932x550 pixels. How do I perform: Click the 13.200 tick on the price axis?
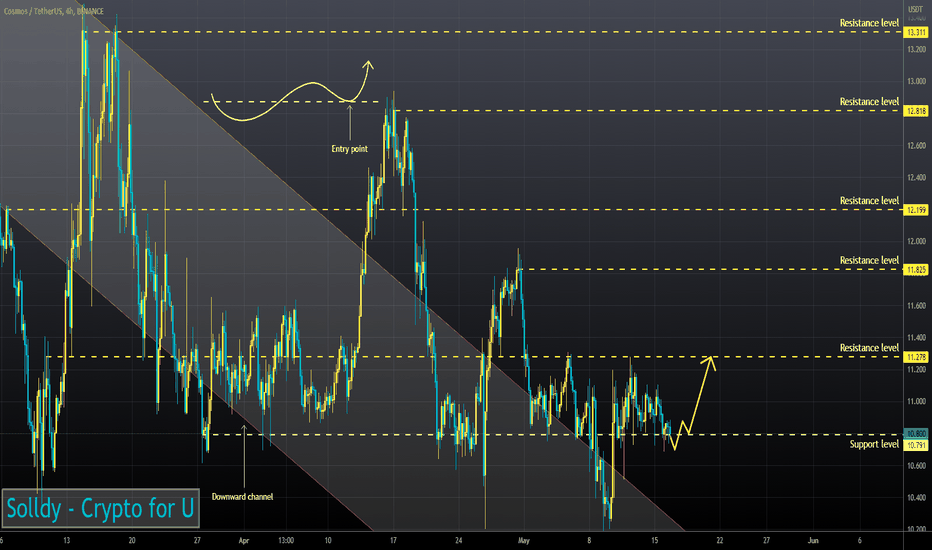(916, 49)
